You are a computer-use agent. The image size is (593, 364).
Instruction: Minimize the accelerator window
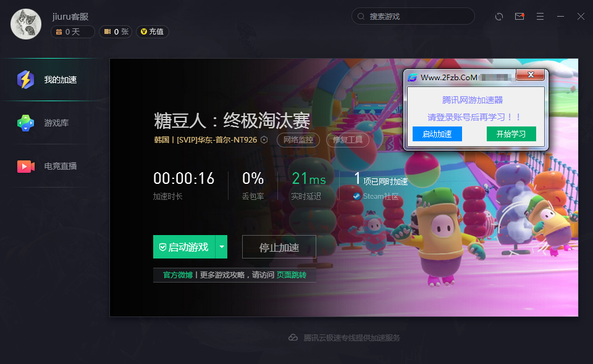pyautogui.click(x=560, y=16)
